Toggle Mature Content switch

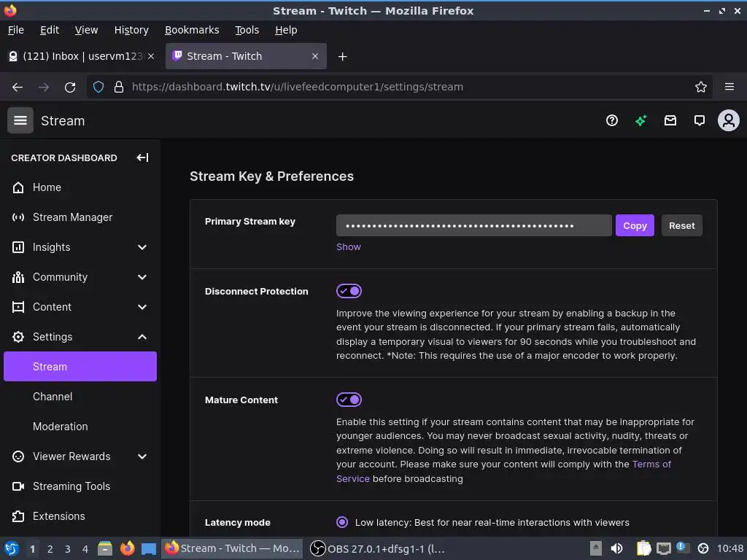pyautogui.click(x=349, y=400)
